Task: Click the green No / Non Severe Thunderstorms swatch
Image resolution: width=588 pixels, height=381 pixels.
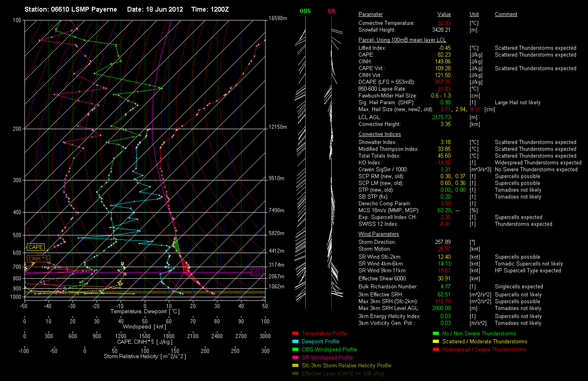Action: 436,333
